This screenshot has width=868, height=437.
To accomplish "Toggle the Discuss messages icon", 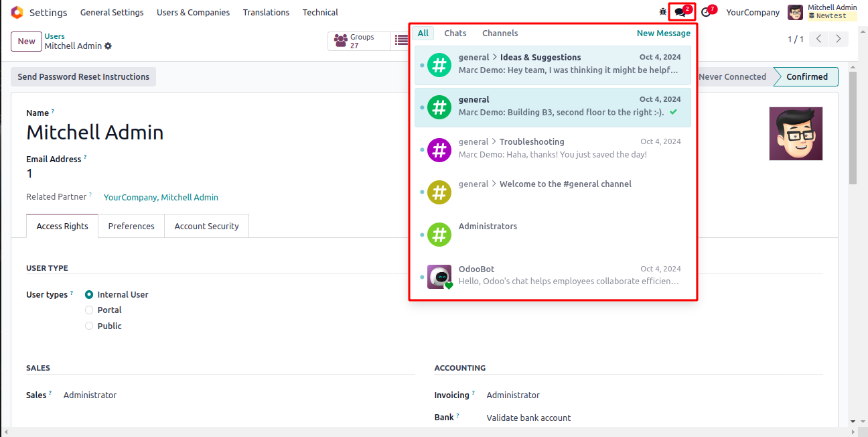I will pos(681,12).
